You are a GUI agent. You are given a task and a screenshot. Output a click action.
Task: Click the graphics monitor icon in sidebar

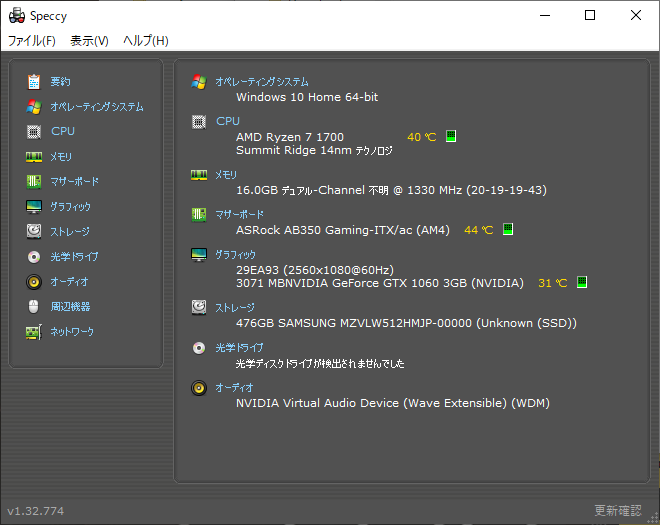(34, 207)
